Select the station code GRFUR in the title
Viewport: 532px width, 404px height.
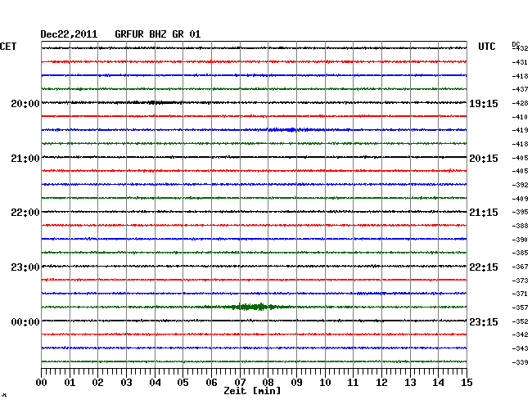[129, 34]
